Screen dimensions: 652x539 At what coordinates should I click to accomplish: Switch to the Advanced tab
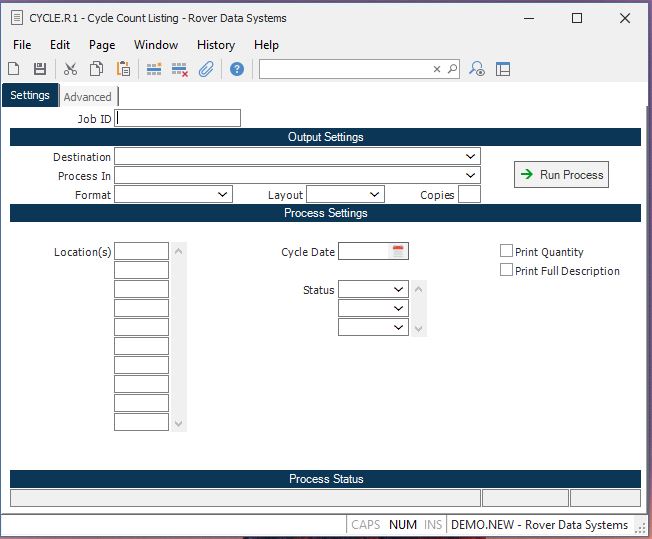[x=87, y=97]
